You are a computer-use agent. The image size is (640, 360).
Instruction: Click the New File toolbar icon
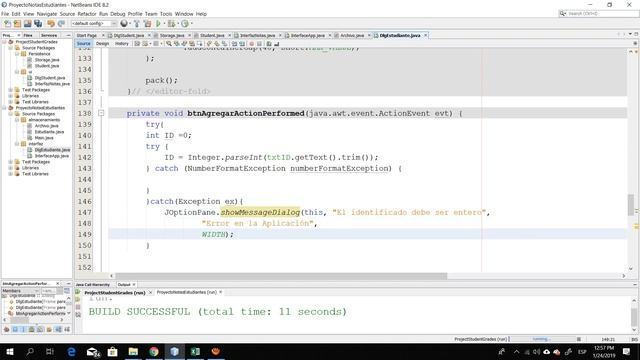pos(7,24)
